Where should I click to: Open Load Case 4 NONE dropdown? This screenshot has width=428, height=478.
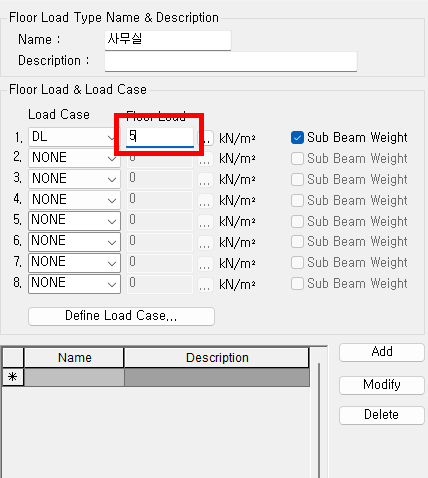(74, 200)
